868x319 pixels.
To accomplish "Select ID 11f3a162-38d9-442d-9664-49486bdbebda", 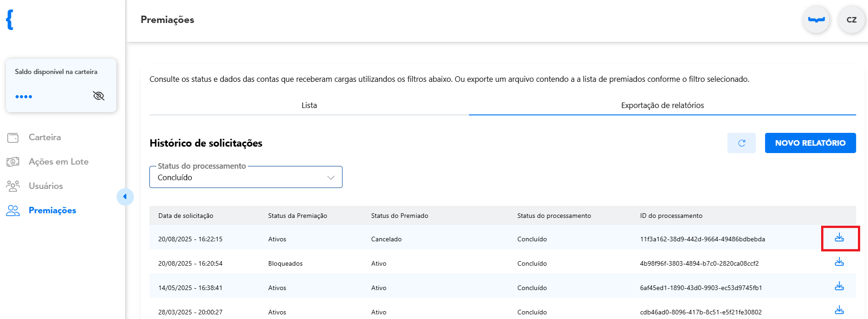I will [702, 239].
